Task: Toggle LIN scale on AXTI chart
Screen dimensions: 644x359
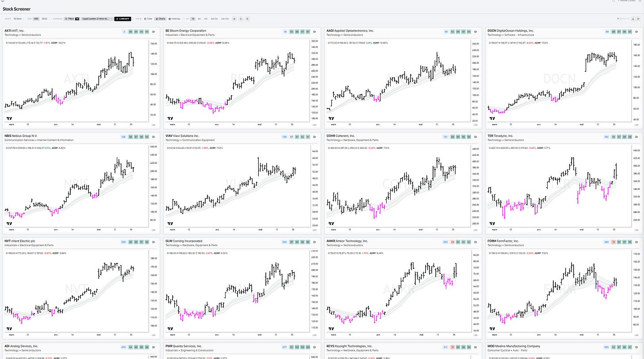Action: click(153, 125)
